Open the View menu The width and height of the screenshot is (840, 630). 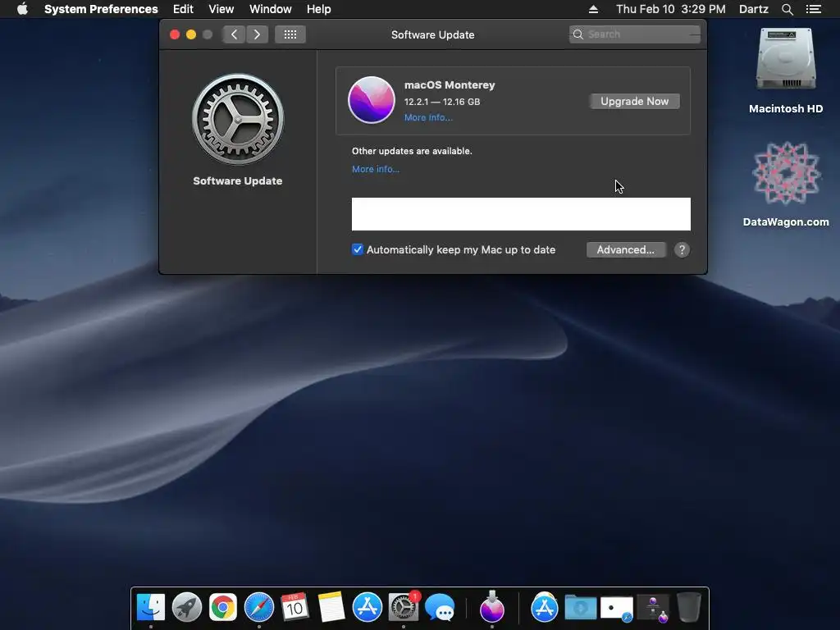(x=221, y=9)
